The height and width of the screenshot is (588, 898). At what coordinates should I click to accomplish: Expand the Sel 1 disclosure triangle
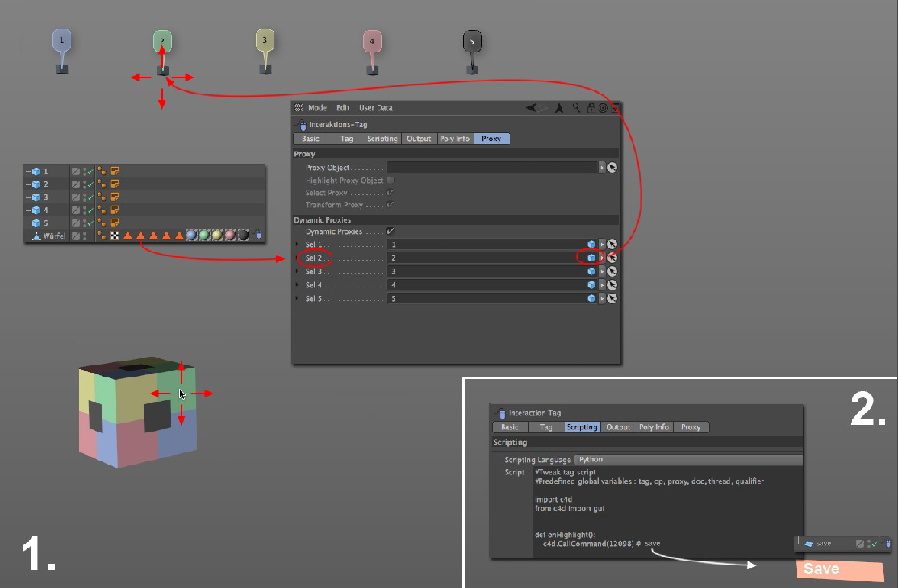click(x=298, y=244)
